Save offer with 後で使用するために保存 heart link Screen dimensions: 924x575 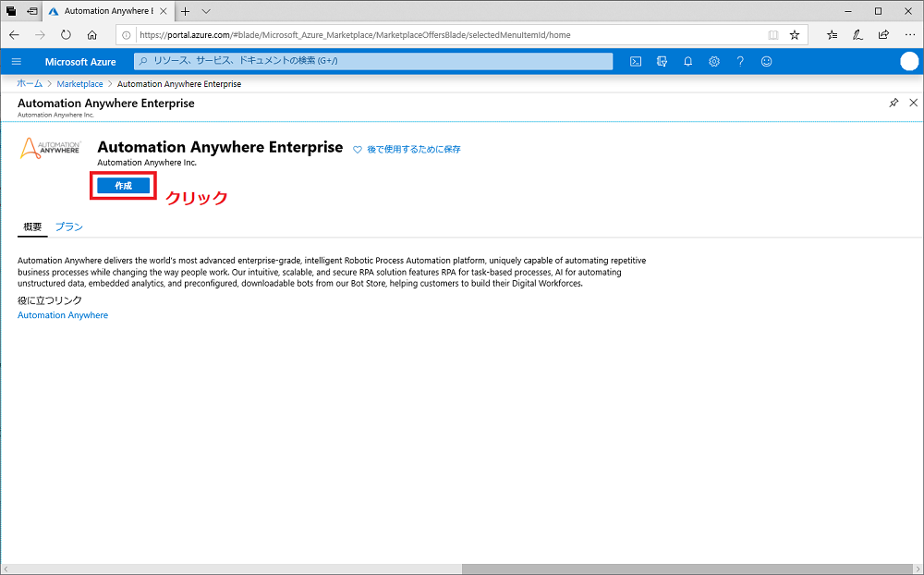pos(407,149)
